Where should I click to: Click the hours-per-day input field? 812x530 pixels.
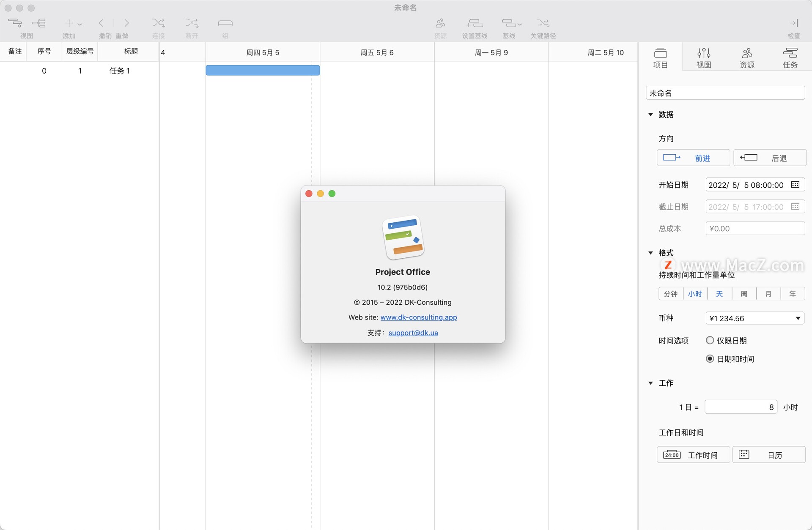[741, 407]
